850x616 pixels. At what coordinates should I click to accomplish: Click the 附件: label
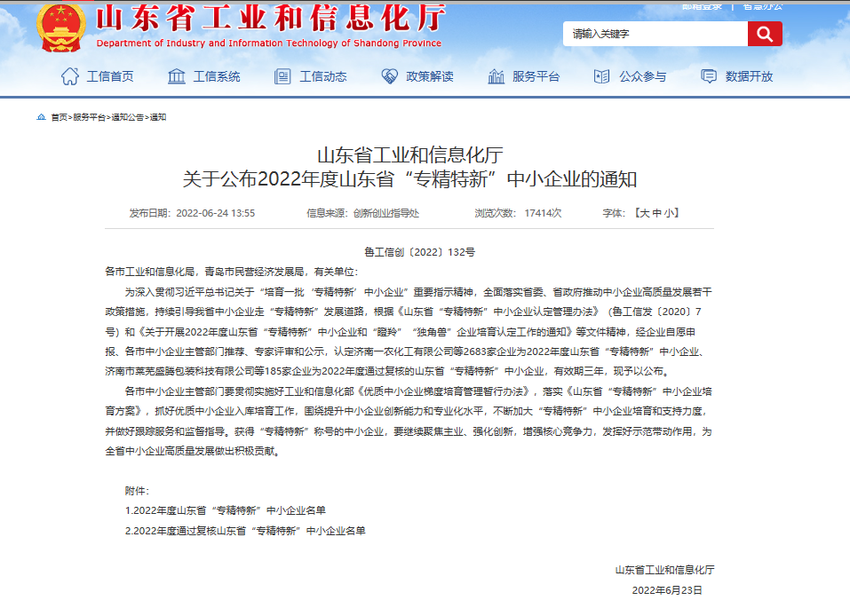pyautogui.click(x=137, y=491)
